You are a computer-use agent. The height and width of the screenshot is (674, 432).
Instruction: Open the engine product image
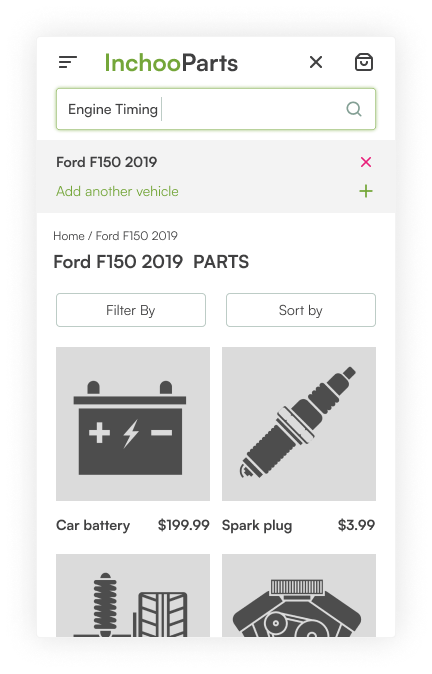click(x=299, y=595)
